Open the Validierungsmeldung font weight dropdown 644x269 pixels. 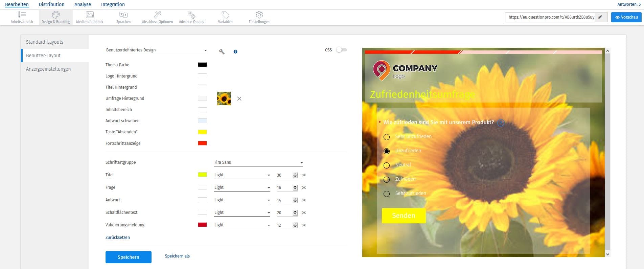(242, 225)
